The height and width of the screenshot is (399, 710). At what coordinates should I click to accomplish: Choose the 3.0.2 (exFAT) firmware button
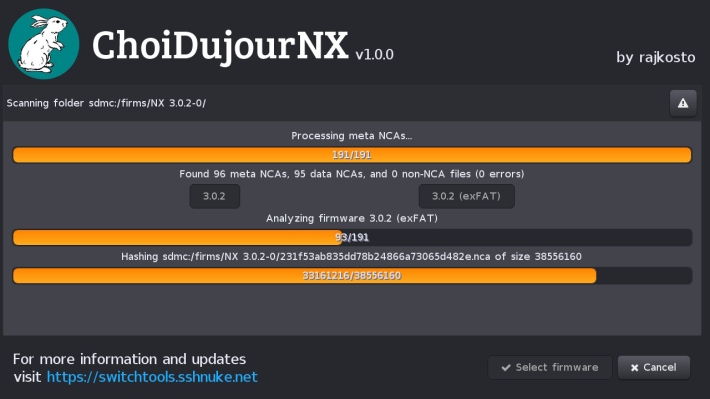(466, 196)
